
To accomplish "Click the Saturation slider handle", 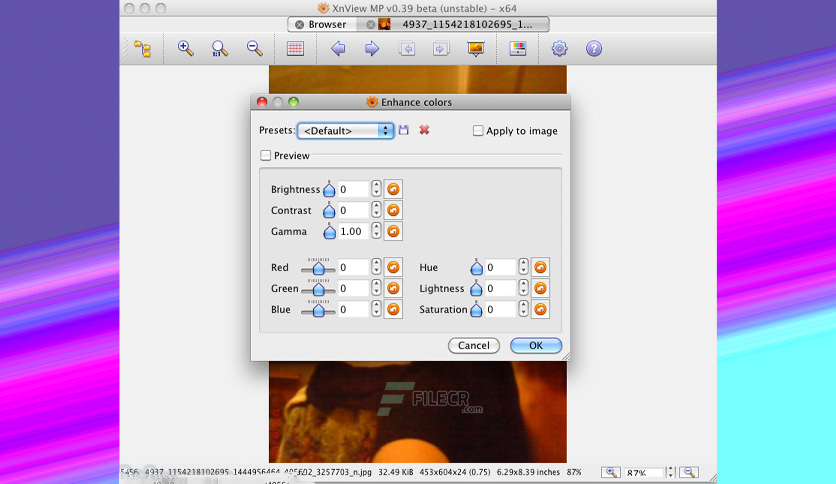I will pyautogui.click(x=476, y=309).
